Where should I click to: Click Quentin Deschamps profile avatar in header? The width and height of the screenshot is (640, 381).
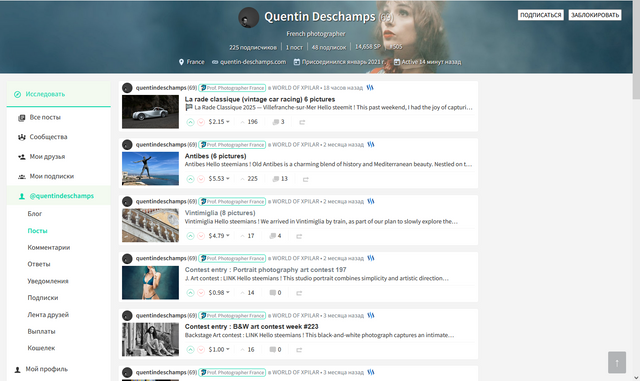pyautogui.click(x=249, y=18)
